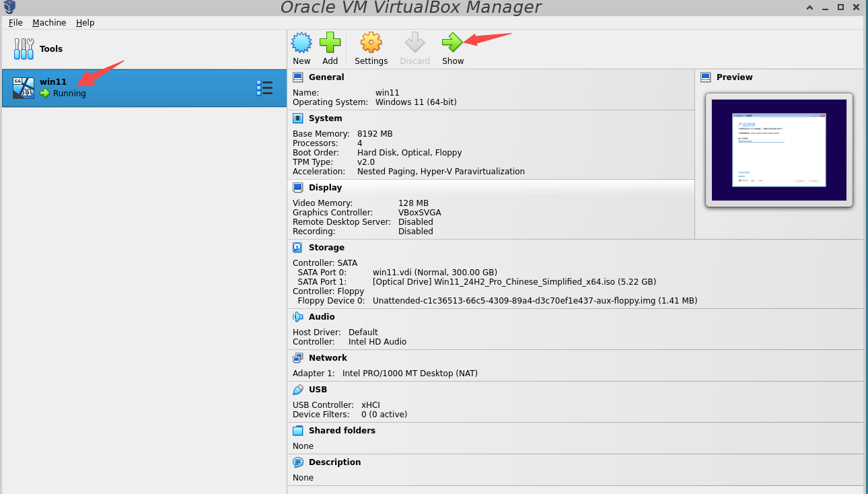This screenshot has width=868, height=494.
Task: Click the Boot Order value text
Action: 409,153
